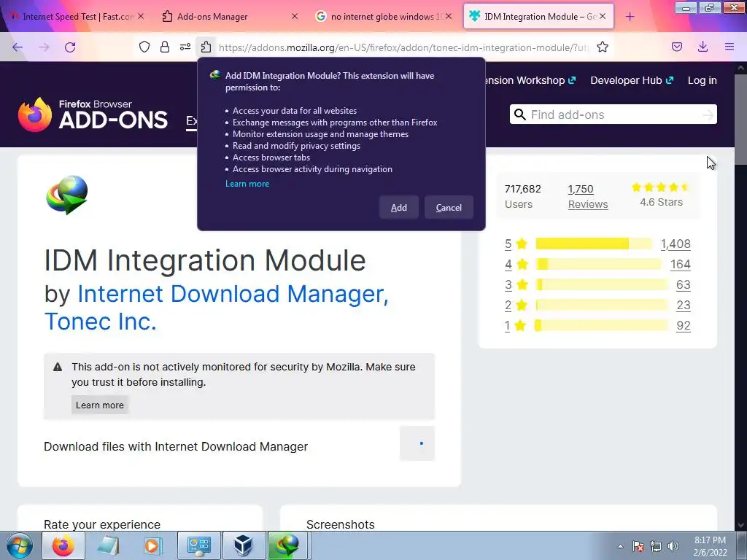
Task: Open the 63 three-star review count
Action: pos(683,285)
